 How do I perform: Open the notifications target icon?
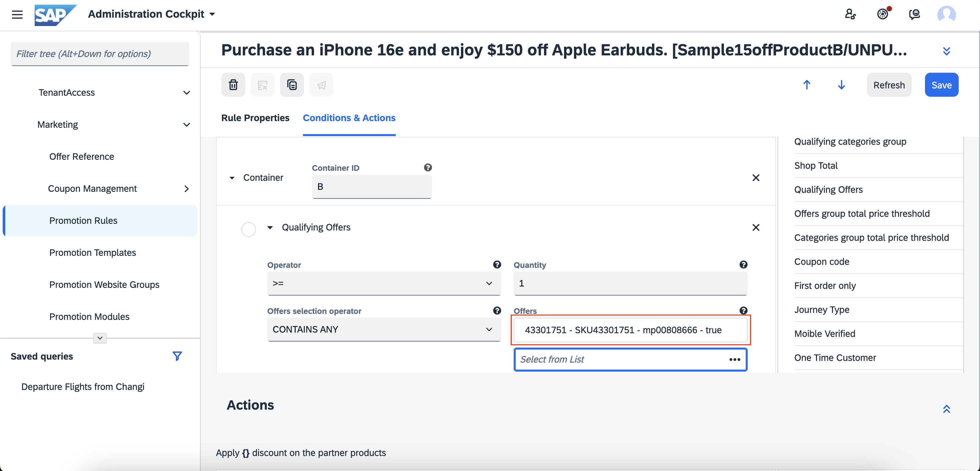pos(883,14)
